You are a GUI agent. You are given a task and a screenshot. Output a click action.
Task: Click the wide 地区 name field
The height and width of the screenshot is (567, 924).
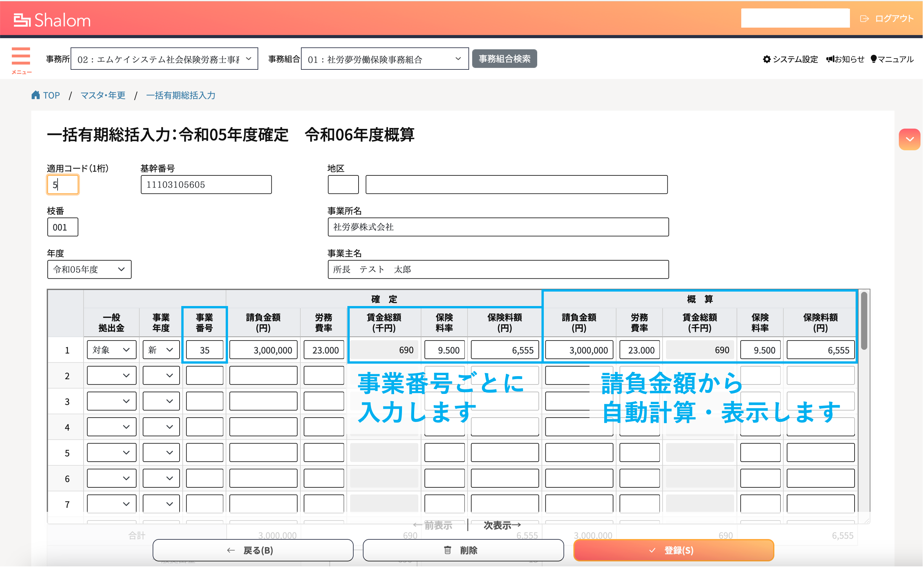(517, 185)
